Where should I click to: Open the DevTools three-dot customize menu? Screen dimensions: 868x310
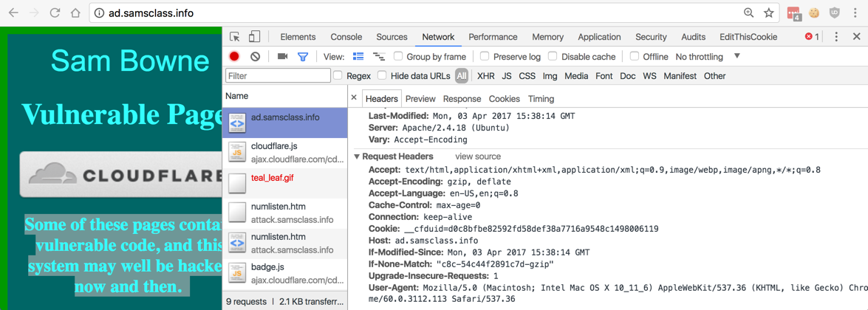pos(836,37)
